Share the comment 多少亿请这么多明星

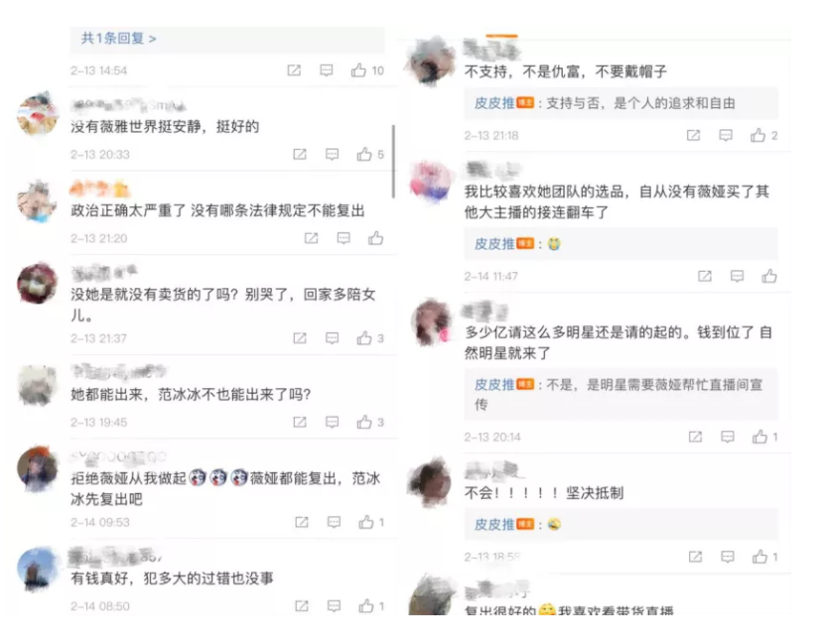click(x=695, y=437)
